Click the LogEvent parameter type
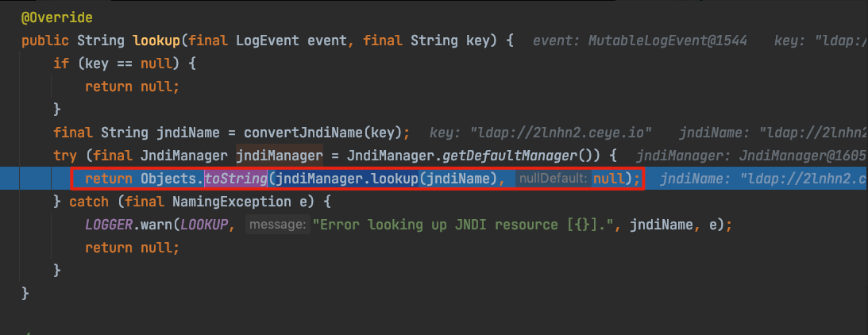Image resolution: width=868 pixels, height=335 pixels. pos(265,40)
